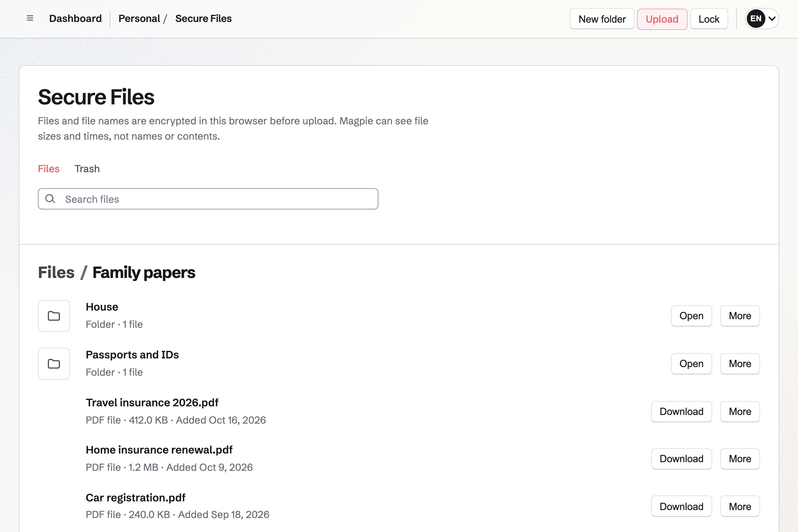Download Car registration.pdf
The width and height of the screenshot is (798, 532).
click(x=681, y=506)
